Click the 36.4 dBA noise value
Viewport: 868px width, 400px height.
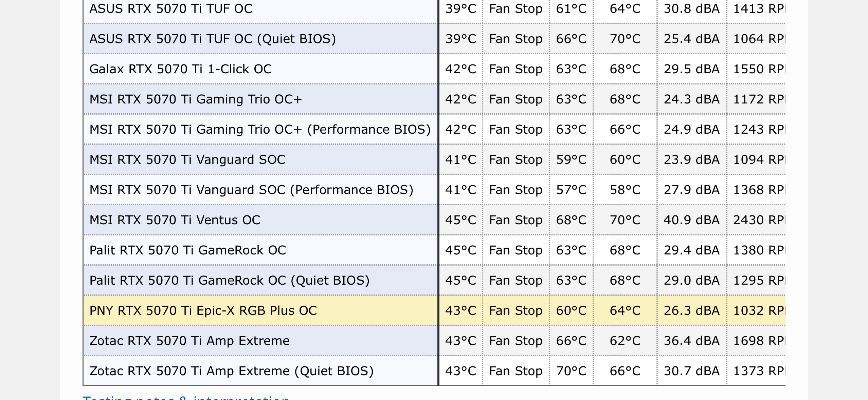691,341
